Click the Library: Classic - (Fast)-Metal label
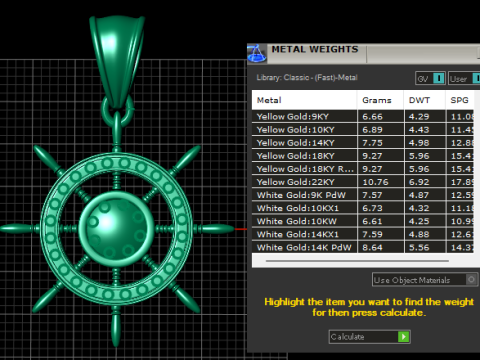 [307, 78]
